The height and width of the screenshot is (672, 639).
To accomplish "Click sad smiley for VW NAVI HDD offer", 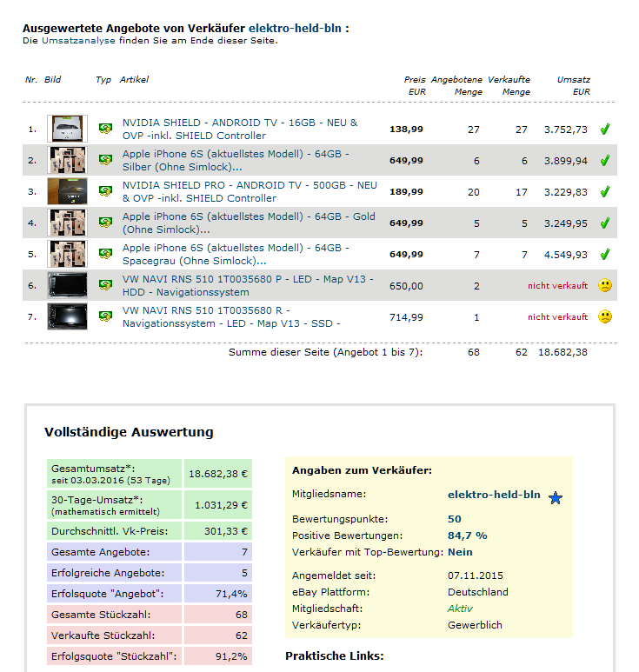I will [x=605, y=285].
